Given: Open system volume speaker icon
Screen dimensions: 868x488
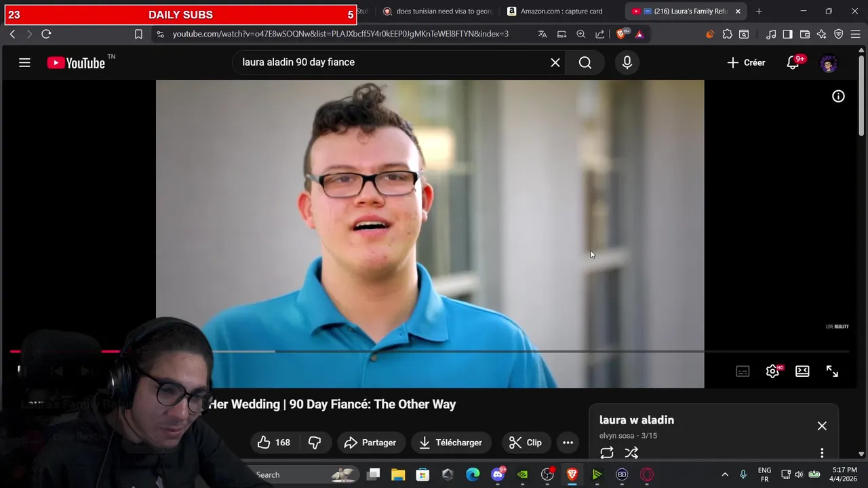Looking at the screenshot, I should point(799,474).
